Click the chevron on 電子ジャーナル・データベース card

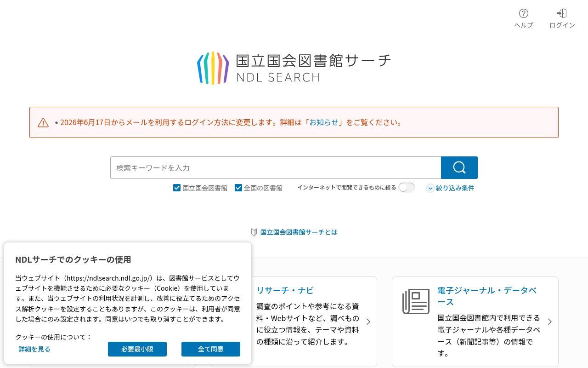549,322
